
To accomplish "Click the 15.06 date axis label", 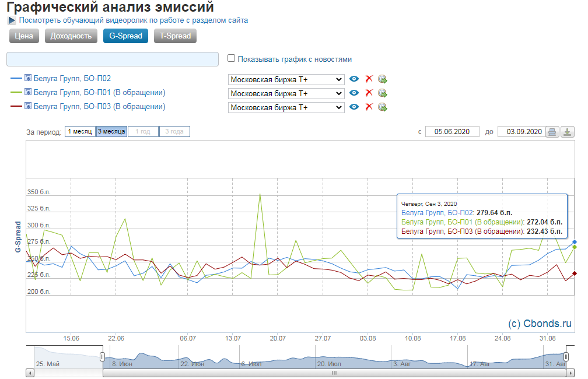I will (x=71, y=338).
